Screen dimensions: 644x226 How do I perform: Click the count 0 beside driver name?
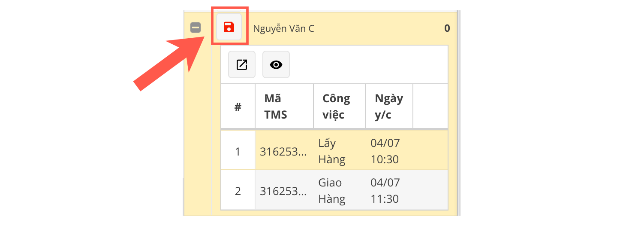tap(447, 29)
